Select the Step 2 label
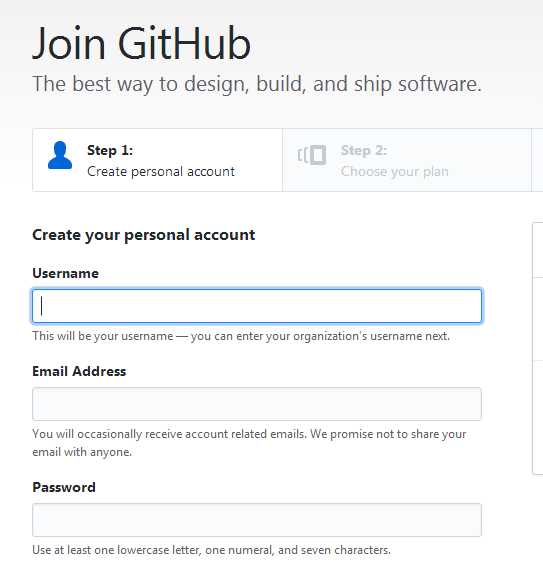Image resolution: width=543 pixels, height=563 pixels. (364, 150)
